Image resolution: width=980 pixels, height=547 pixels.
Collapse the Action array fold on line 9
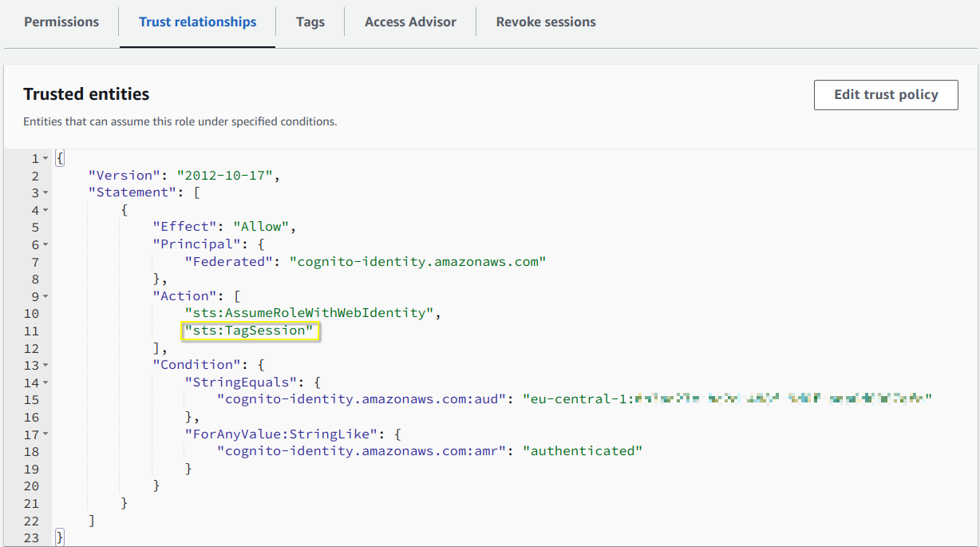[x=45, y=296]
